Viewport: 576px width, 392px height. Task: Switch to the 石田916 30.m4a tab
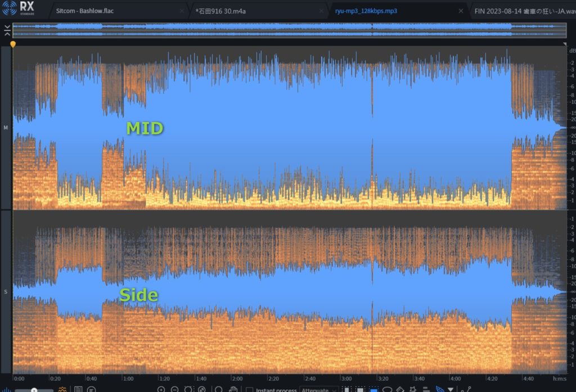click(219, 11)
